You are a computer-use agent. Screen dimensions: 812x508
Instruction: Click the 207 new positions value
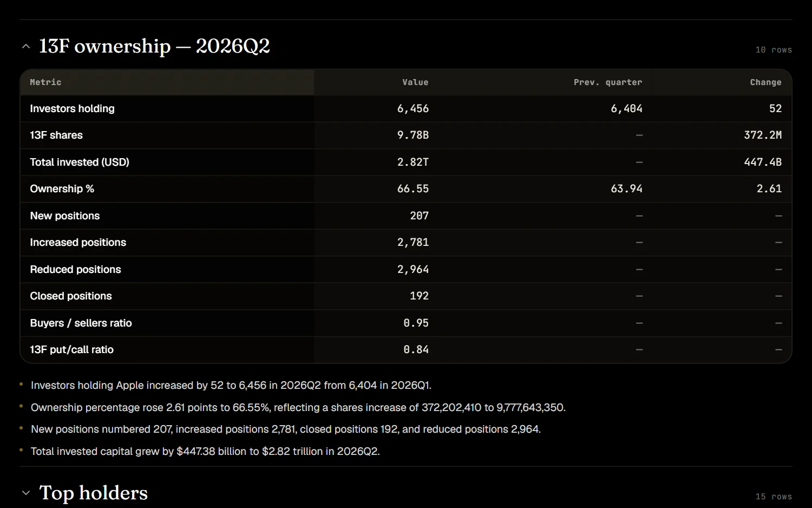[420, 216]
